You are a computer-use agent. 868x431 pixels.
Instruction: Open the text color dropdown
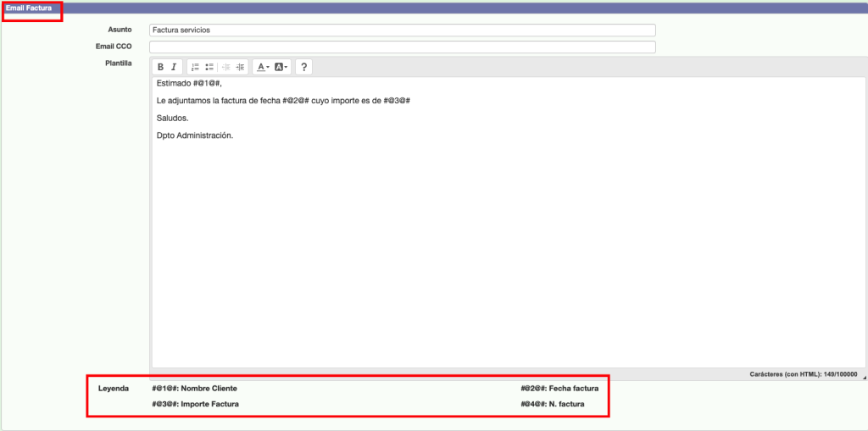click(263, 67)
